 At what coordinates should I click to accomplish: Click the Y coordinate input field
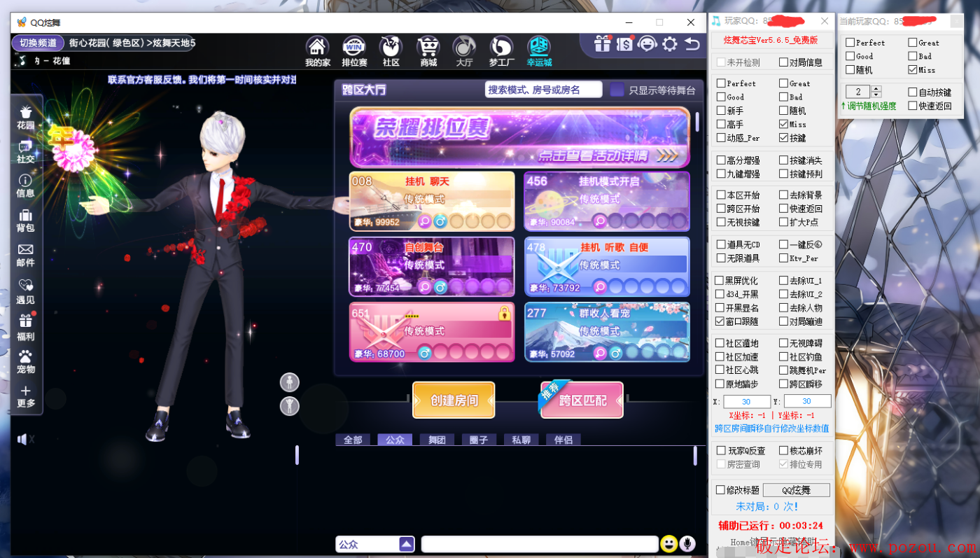[807, 401]
